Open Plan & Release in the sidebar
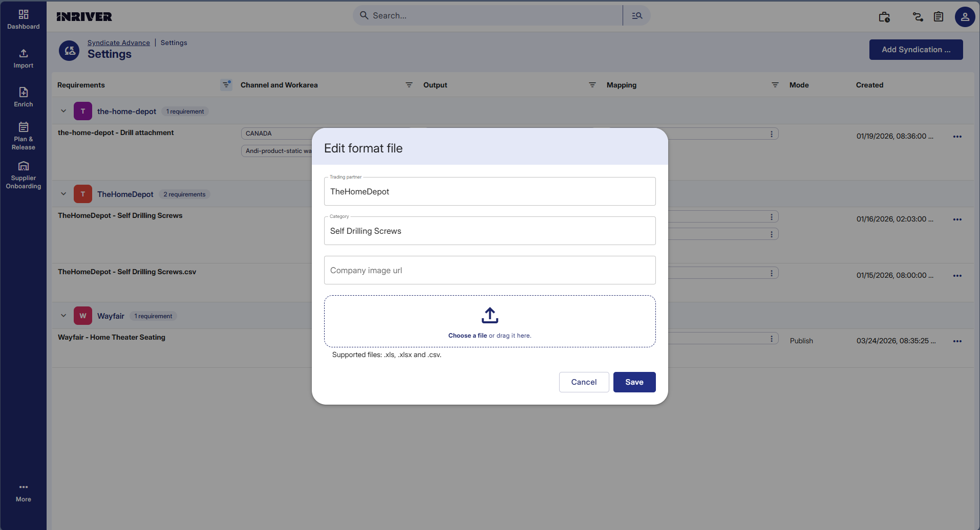980x530 pixels. click(24, 136)
